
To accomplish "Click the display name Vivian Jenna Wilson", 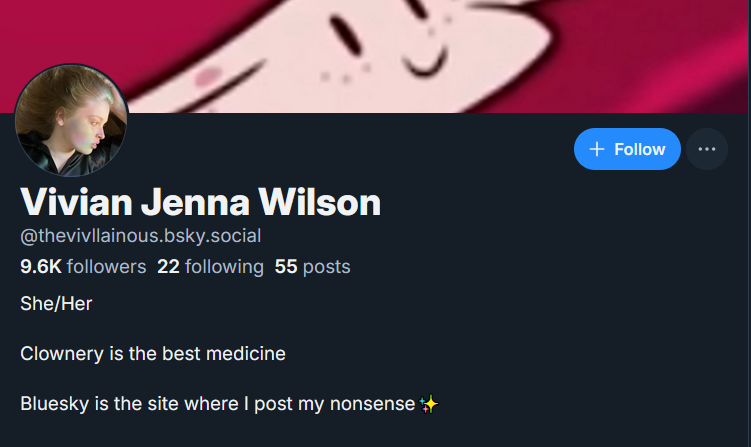I will (201, 202).
